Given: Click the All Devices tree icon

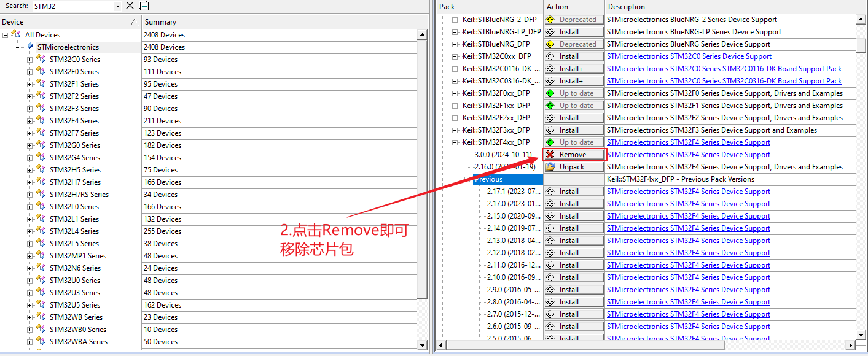Looking at the screenshot, I should 16,35.
